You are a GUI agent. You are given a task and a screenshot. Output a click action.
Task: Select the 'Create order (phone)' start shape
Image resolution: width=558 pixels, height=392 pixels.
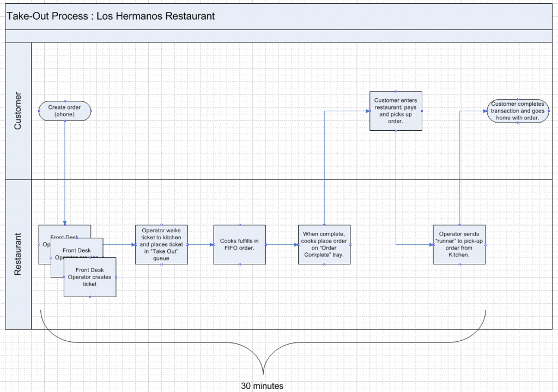click(64, 111)
